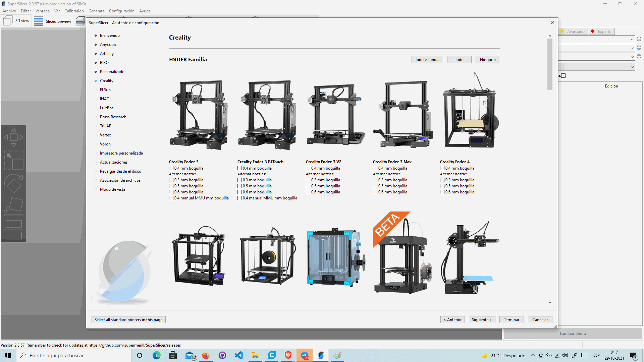Show hidden tray icons chevron

(533, 355)
